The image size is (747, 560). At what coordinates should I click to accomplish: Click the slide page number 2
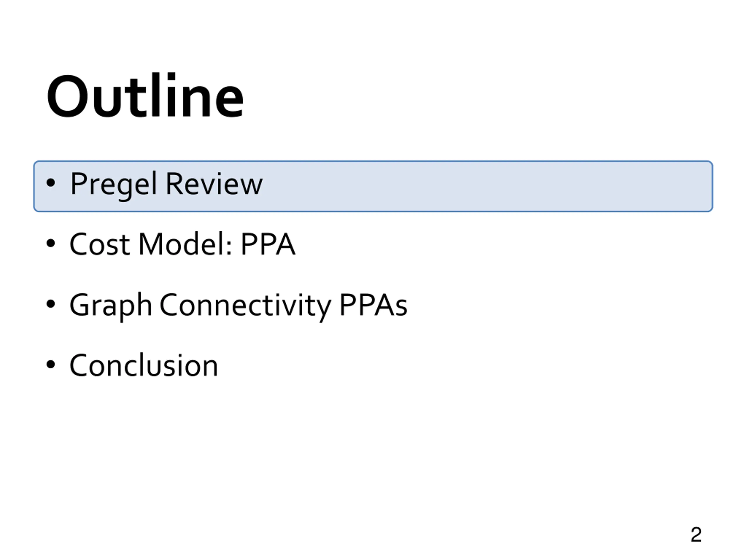pyautogui.click(x=696, y=535)
